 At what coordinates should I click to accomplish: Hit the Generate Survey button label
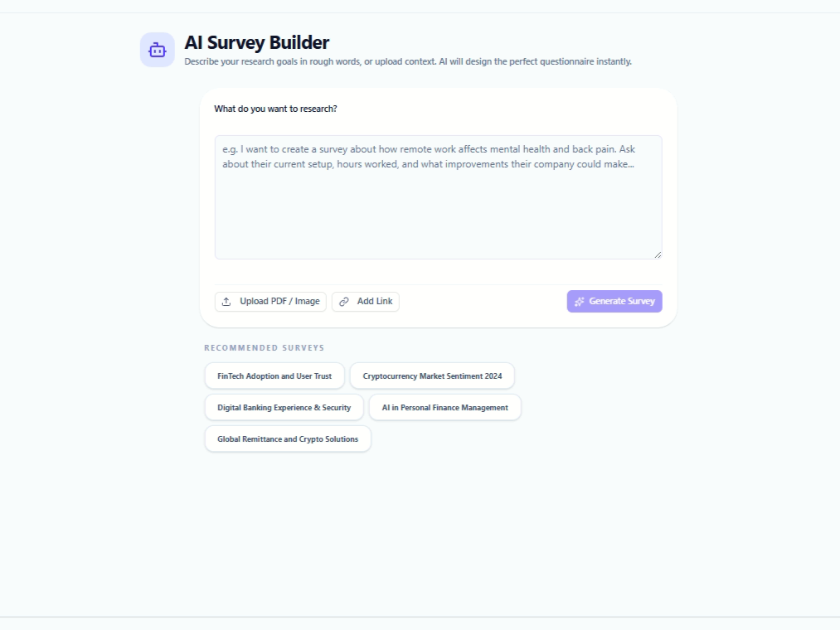point(622,302)
